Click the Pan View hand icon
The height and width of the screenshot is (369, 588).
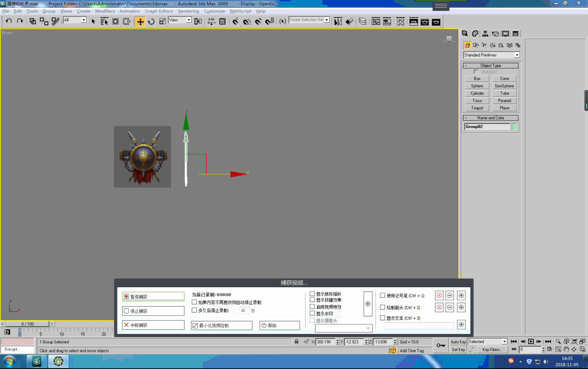(566, 349)
